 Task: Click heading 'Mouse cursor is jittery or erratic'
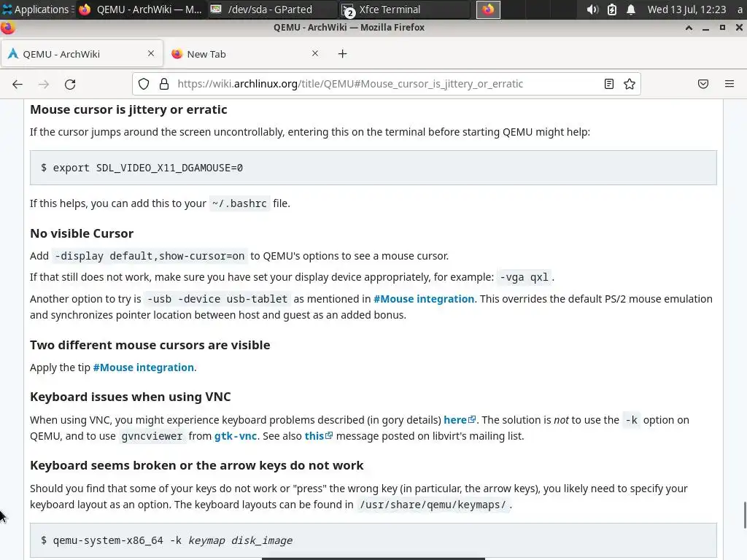click(128, 109)
